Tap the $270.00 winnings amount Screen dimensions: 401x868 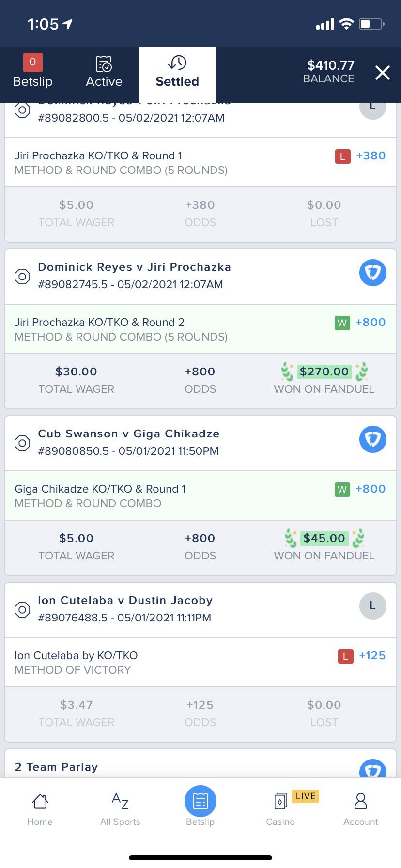[324, 372]
